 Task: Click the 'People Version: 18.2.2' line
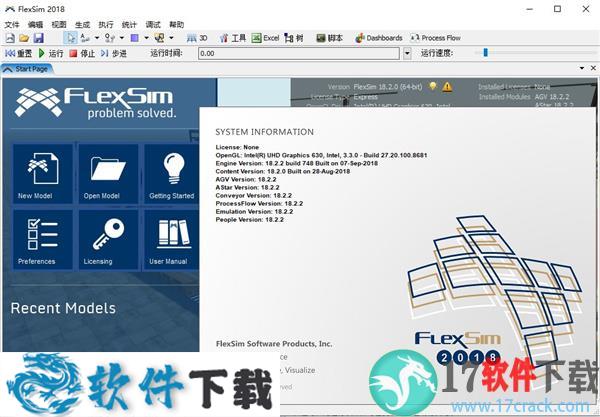pos(249,220)
